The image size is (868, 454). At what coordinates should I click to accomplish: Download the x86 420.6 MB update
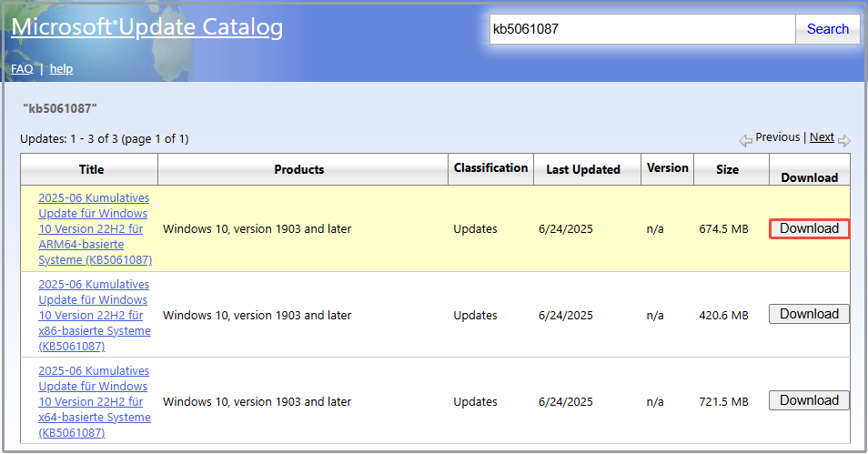pyautogui.click(x=810, y=314)
